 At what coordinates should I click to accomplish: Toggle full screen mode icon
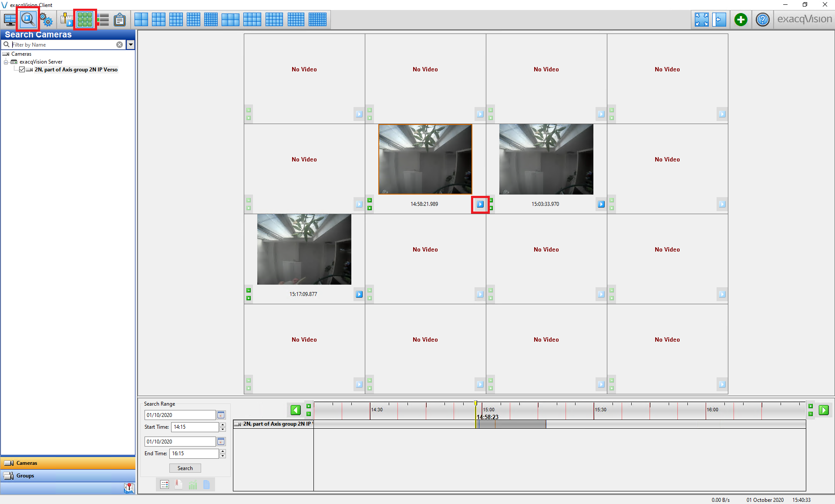pyautogui.click(x=701, y=20)
